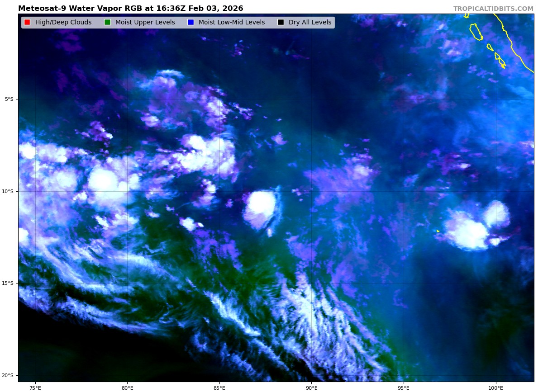Select the "Moist Upper Levels" legend label
This screenshot has width=543, height=392.
pos(145,23)
